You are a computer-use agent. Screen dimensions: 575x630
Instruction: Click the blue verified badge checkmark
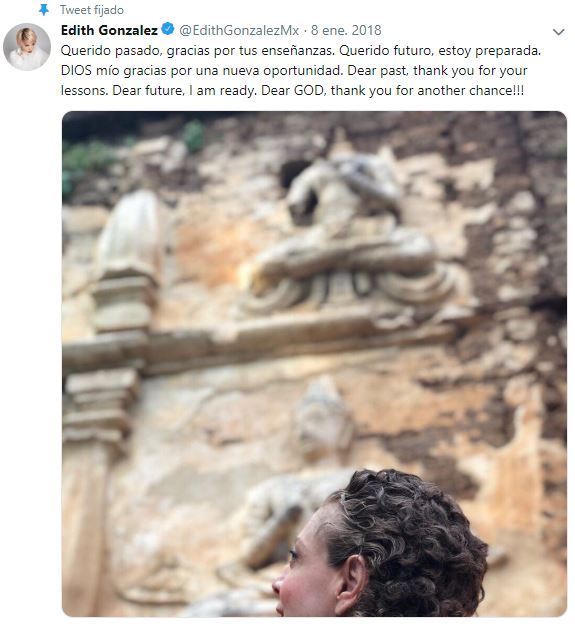[x=168, y=29]
